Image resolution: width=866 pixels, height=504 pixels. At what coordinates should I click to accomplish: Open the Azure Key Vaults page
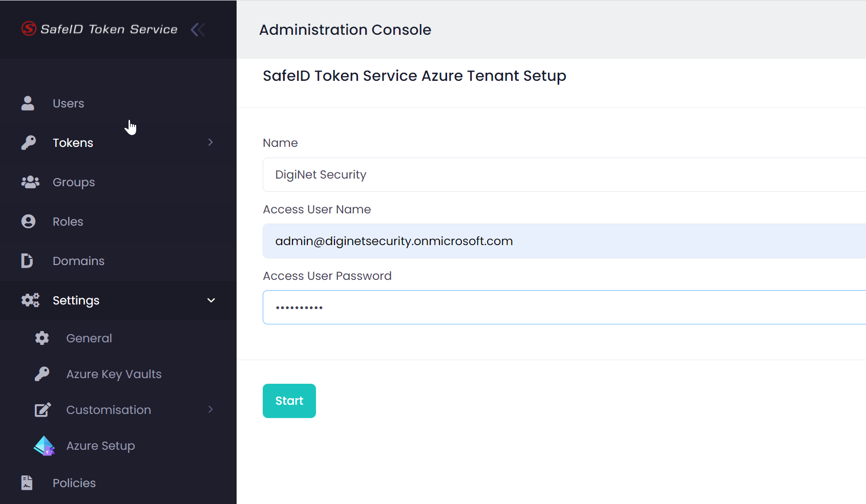(x=114, y=374)
